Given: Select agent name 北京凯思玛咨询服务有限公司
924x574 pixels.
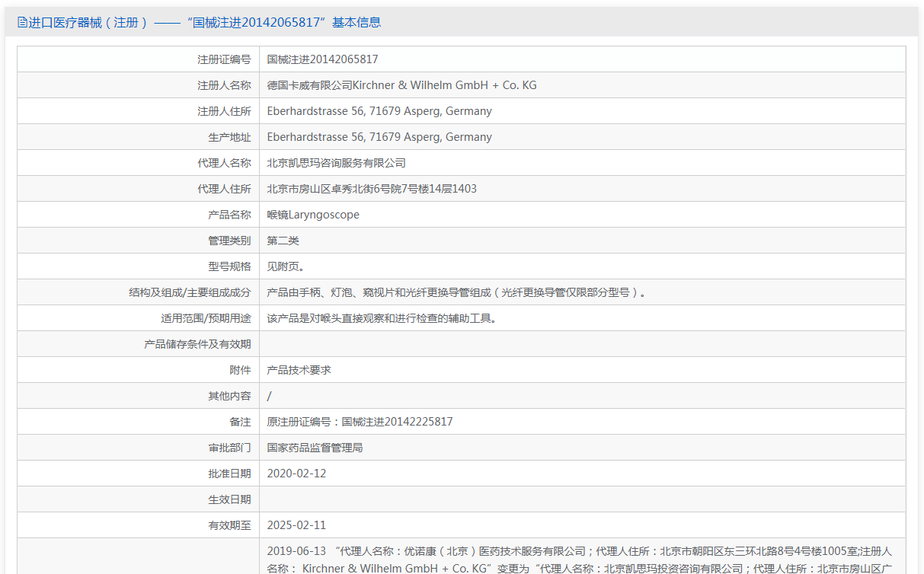Looking at the screenshot, I should [x=336, y=163].
